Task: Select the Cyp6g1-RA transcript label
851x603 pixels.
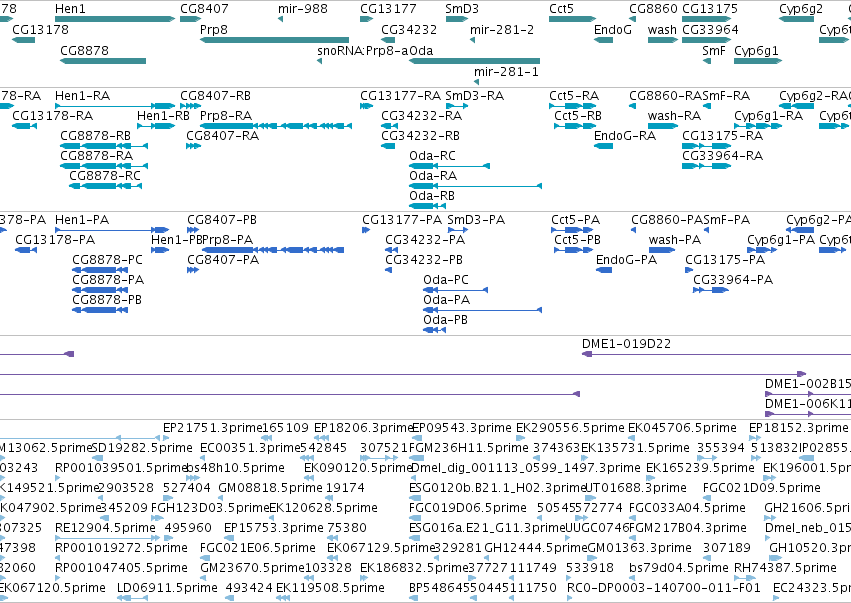Action: pos(768,116)
